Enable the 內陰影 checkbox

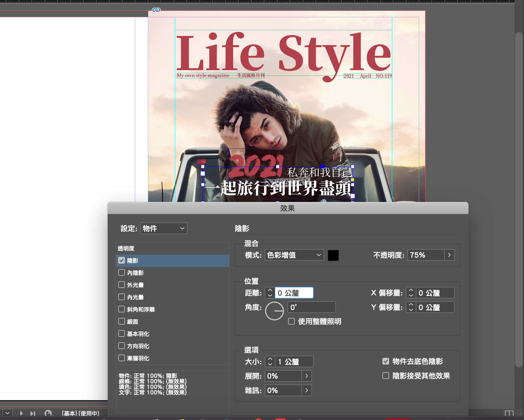(122, 273)
